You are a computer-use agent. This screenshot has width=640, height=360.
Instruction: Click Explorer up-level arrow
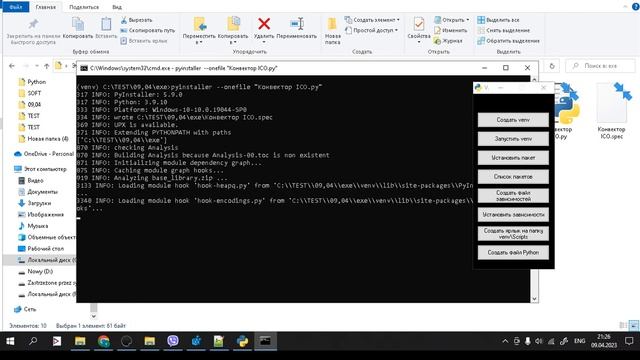(47, 66)
